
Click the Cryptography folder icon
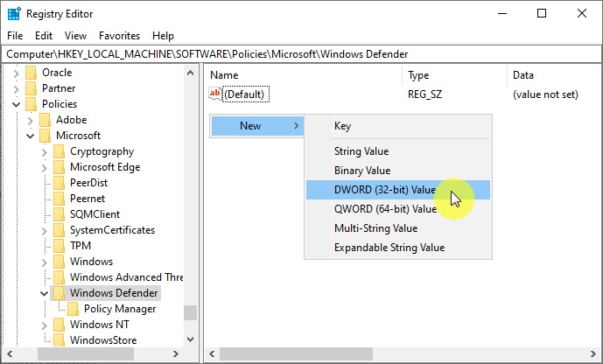click(59, 151)
